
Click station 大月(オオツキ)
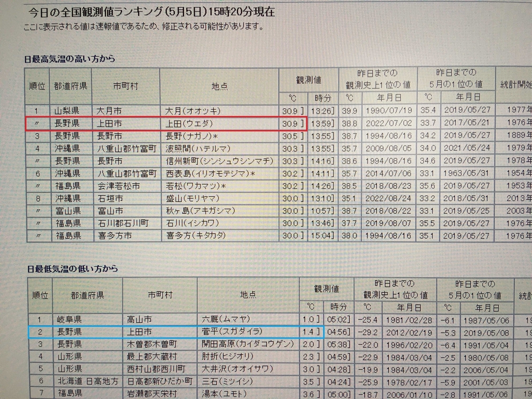pos(192,110)
